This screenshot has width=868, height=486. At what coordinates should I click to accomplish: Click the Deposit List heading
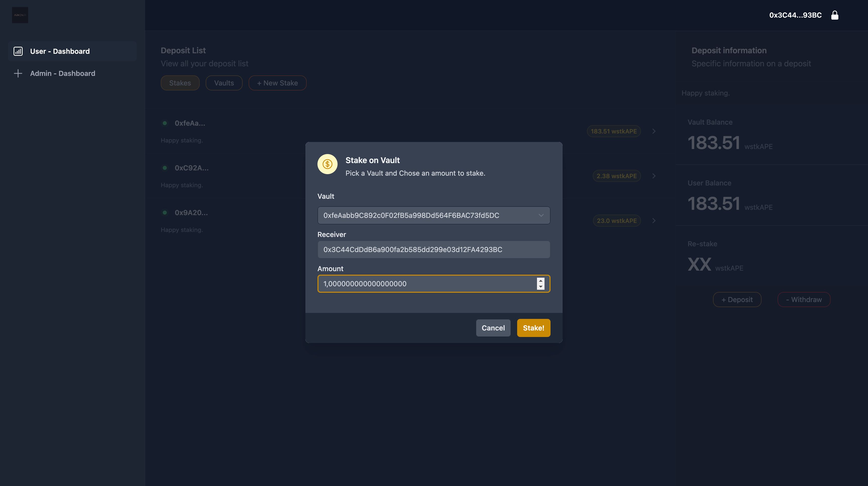[x=183, y=51]
